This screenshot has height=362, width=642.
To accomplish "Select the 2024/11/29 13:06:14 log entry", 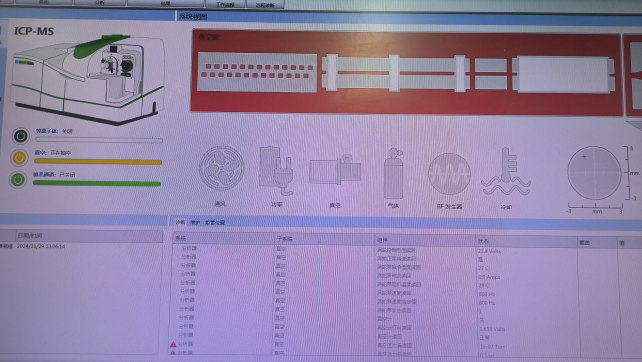I will 41,246.
